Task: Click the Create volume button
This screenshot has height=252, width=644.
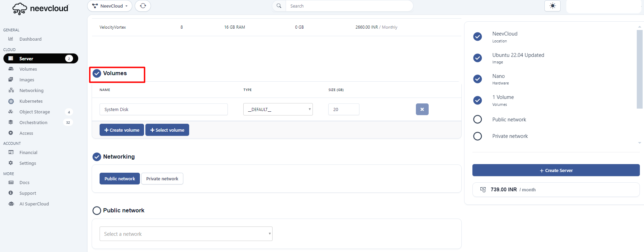Action: pos(122,130)
